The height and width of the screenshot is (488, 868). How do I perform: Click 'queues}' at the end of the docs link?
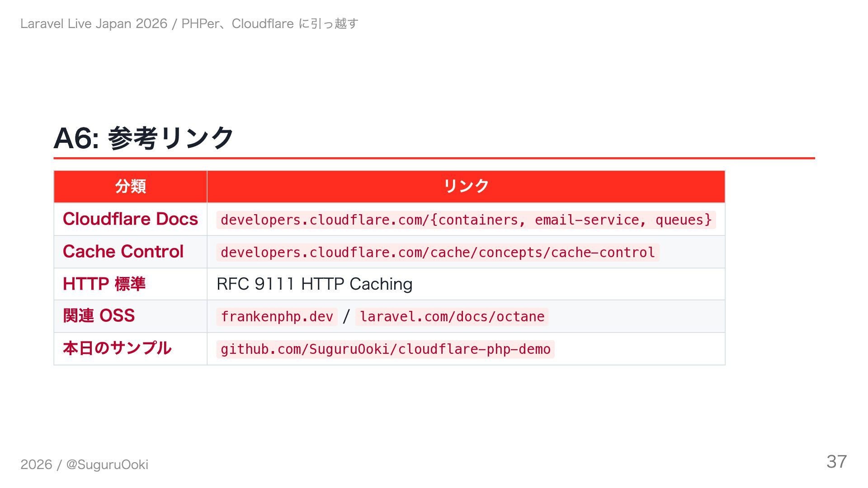[x=684, y=220]
